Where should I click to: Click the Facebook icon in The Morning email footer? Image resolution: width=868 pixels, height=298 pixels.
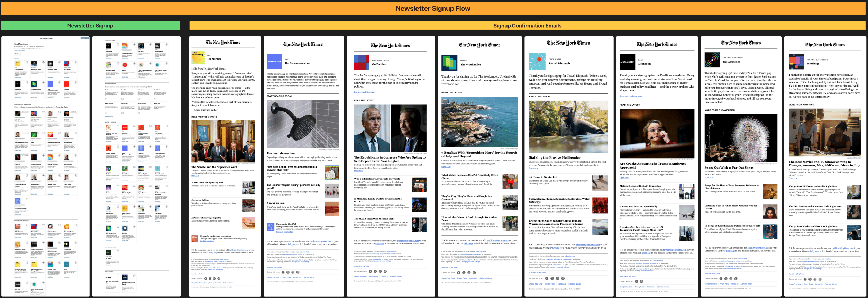tap(205, 278)
